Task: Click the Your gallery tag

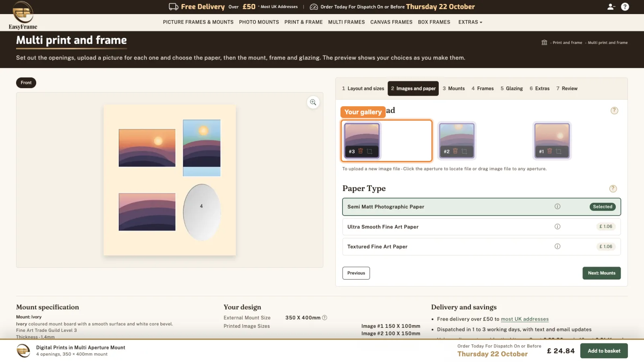Action: [363, 112]
